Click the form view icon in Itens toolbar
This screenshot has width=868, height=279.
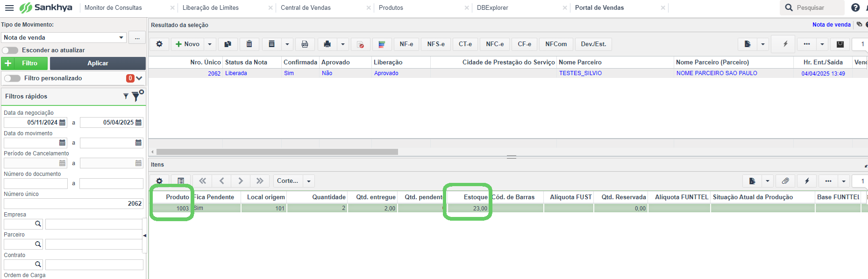(181, 181)
